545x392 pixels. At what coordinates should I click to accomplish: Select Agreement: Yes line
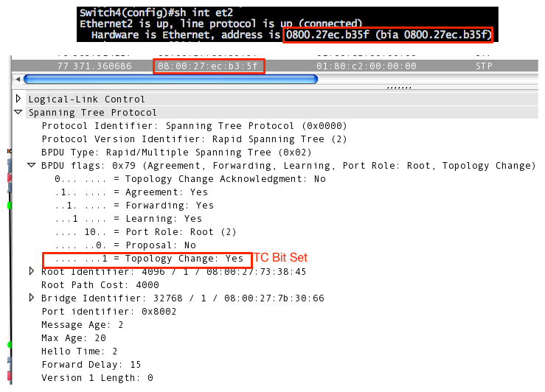point(131,192)
